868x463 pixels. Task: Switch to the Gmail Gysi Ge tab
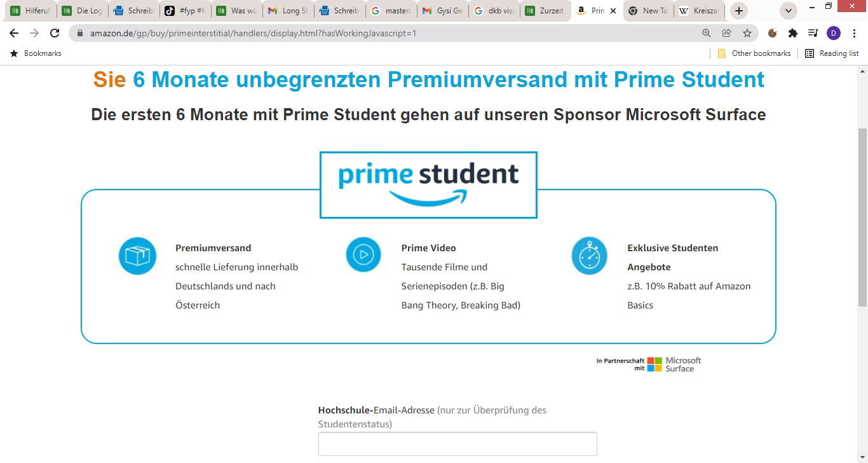(442, 11)
